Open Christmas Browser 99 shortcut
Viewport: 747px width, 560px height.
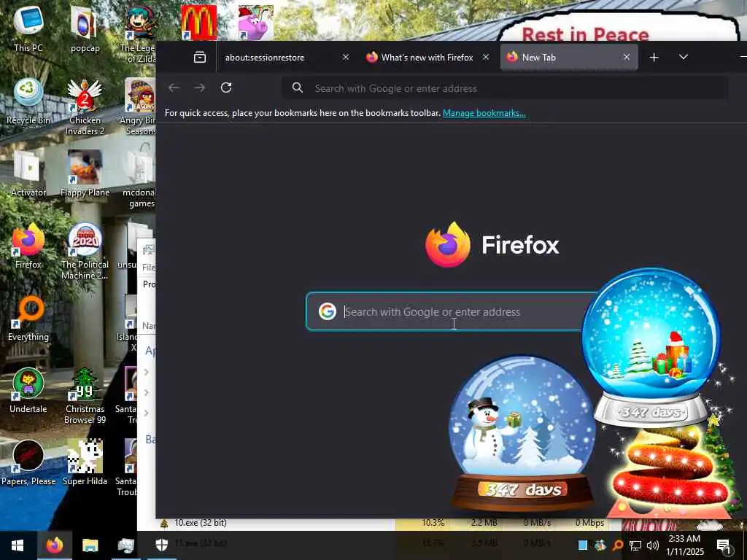[x=85, y=396]
